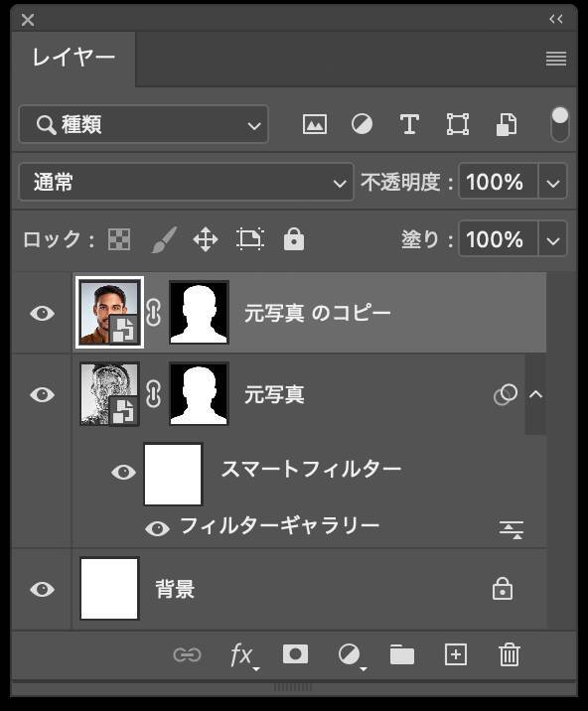The height and width of the screenshot is (711, 588).
Task: Lock transparent pixels checkerboard icon
Action: pyautogui.click(x=119, y=239)
